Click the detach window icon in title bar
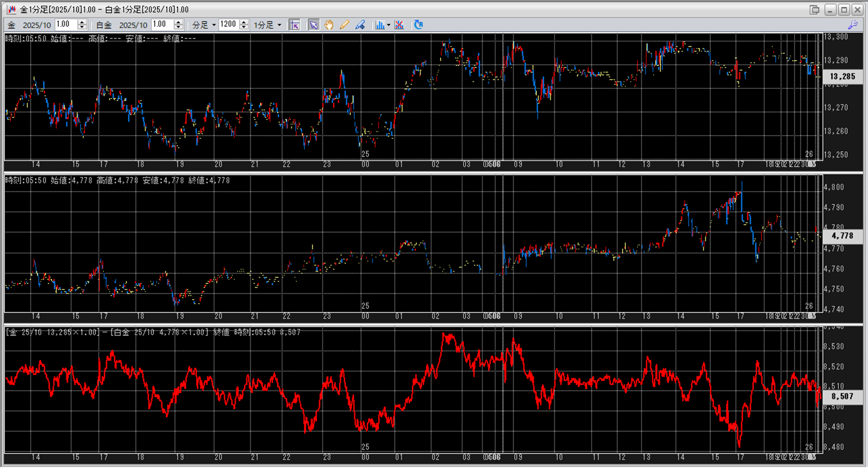The image size is (868, 468). click(814, 9)
